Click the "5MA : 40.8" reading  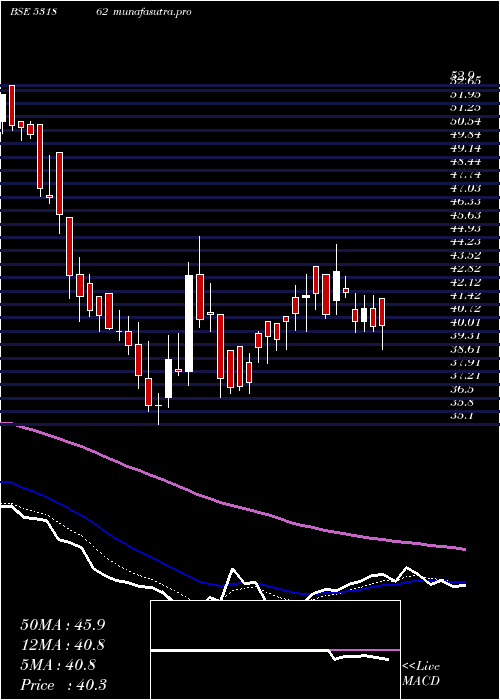(58, 665)
